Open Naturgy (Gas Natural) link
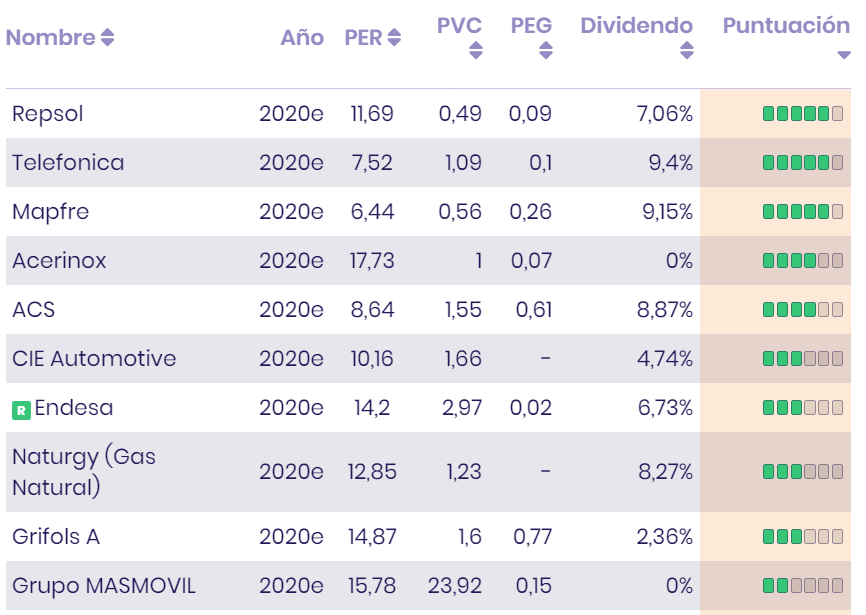The width and height of the screenshot is (866, 615). pyautogui.click(x=84, y=472)
